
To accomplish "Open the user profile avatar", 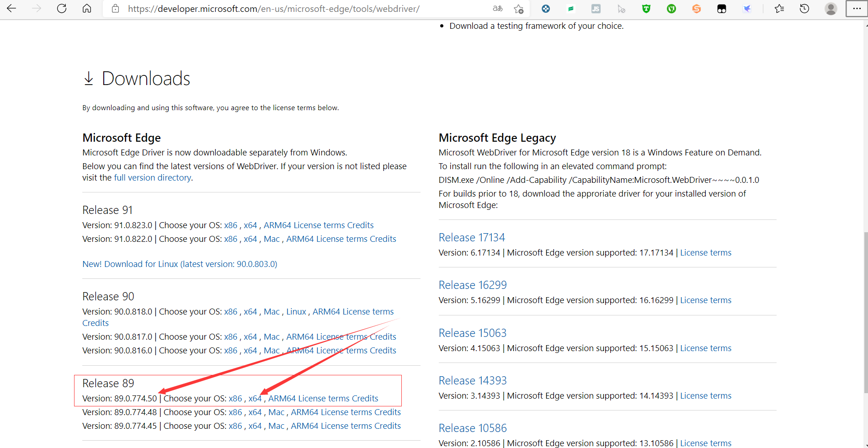I will 831,9.
